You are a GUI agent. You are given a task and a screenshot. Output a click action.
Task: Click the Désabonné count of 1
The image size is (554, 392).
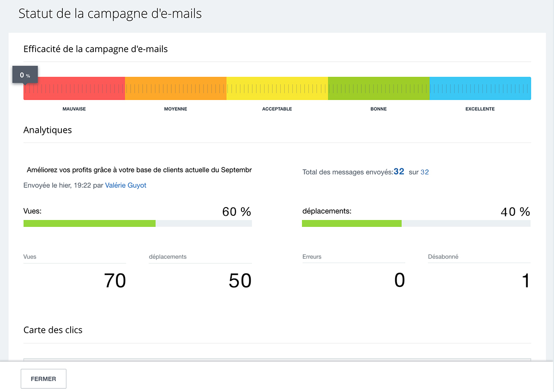pyautogui.click(x=525, y=280)
